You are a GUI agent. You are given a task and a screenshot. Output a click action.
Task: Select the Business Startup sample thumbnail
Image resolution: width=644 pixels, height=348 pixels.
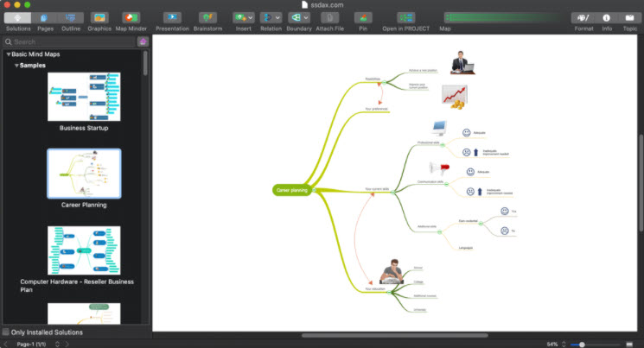tap(84, 97)
